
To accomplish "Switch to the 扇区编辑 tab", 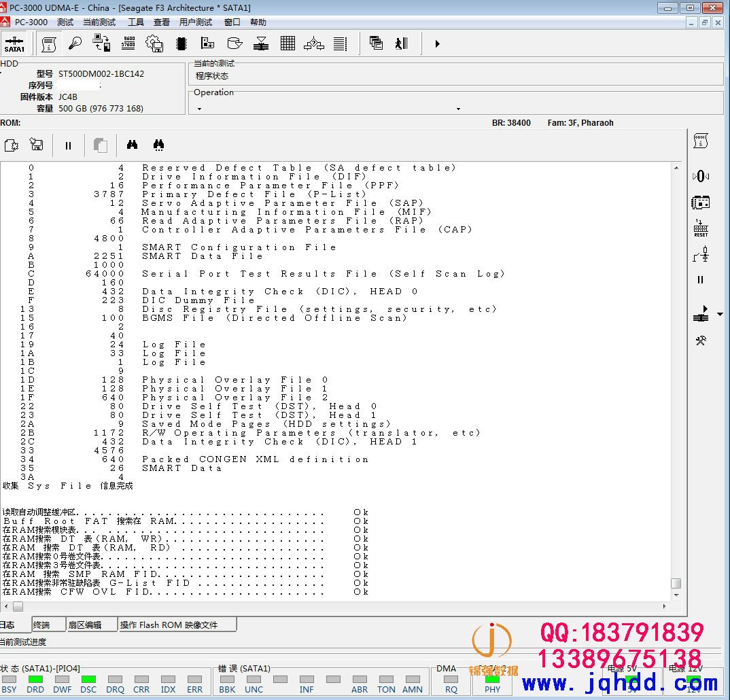I will point(91,625).
